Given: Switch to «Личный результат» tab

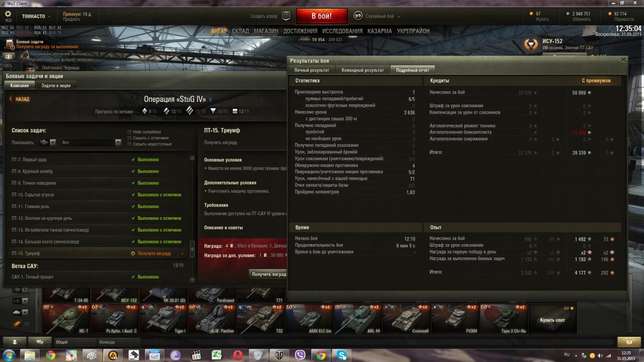Looking at the screenshot, I should (x=312, y=70).
